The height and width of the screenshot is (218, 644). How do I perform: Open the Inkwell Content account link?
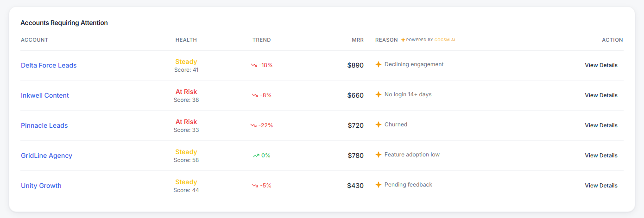45,95
